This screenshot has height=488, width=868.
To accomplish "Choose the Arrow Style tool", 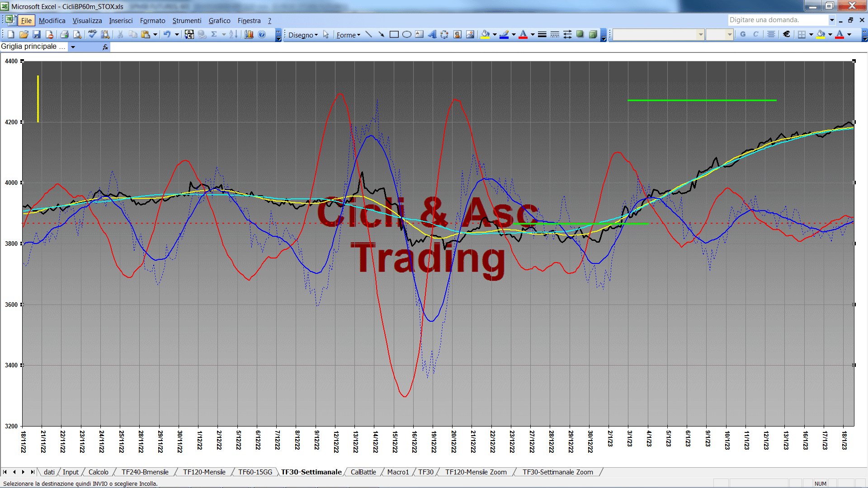I will tap(567, 35).
